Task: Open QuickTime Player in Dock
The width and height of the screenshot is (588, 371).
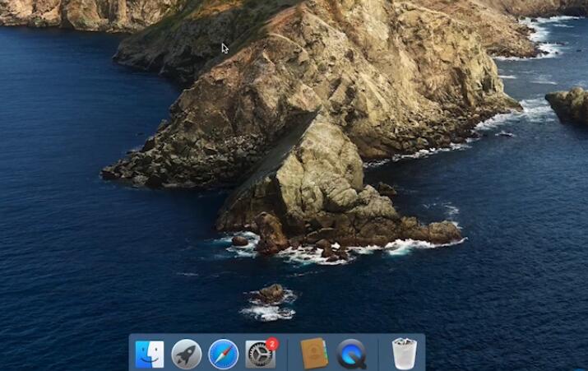Action: pos(351,354)
